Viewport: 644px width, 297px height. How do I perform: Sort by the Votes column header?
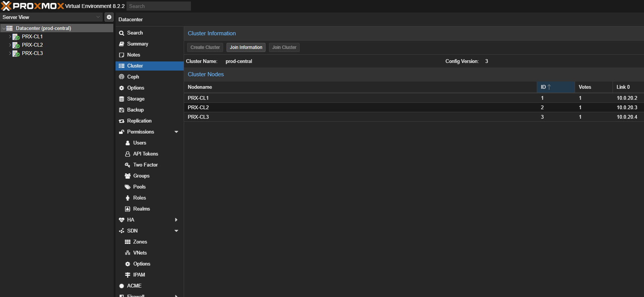point(594,87)
